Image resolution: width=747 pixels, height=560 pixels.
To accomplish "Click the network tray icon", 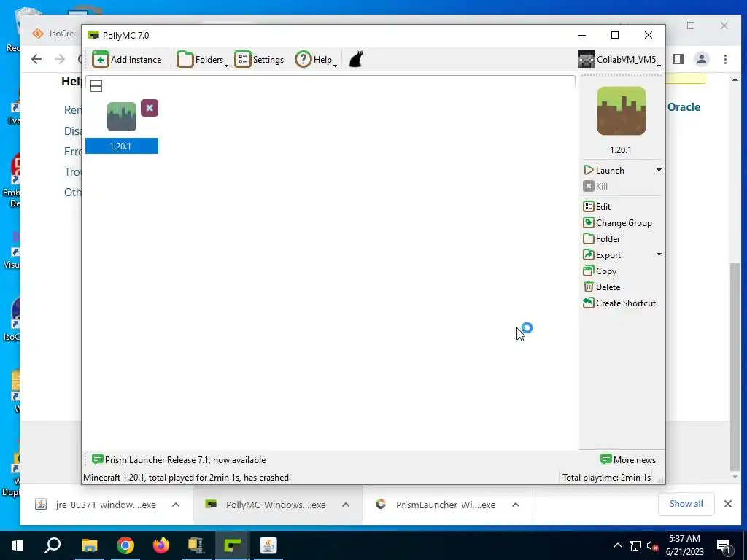I will pyautogui.click(x=635, y=545).
